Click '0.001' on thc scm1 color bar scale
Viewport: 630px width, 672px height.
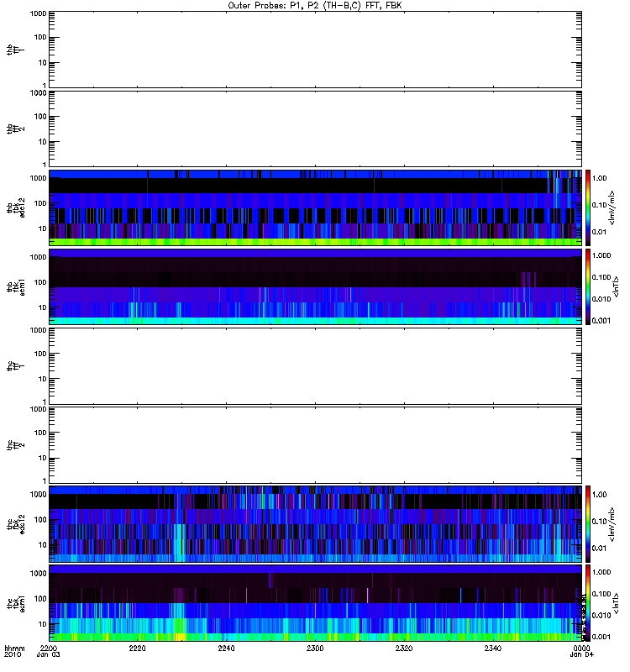pos(601,637)
